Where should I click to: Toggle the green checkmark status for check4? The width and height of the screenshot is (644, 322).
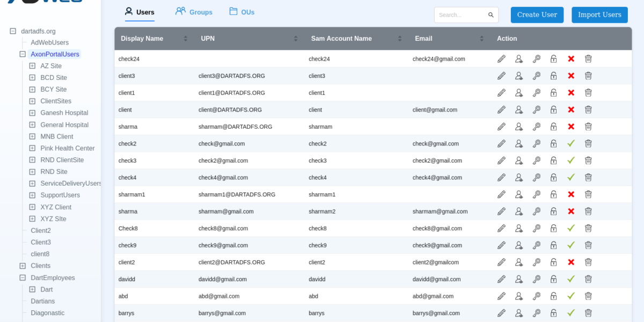[x=571, y=178]
